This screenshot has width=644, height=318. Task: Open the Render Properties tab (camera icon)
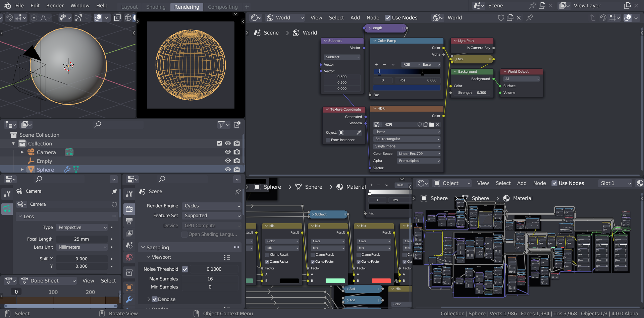[129, 208]
